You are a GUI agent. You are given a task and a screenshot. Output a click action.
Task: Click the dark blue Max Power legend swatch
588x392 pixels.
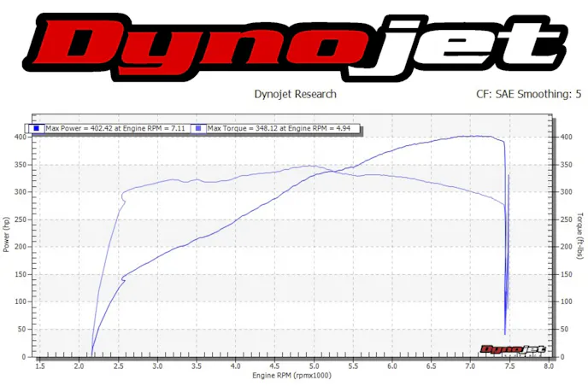click(38, 128)
